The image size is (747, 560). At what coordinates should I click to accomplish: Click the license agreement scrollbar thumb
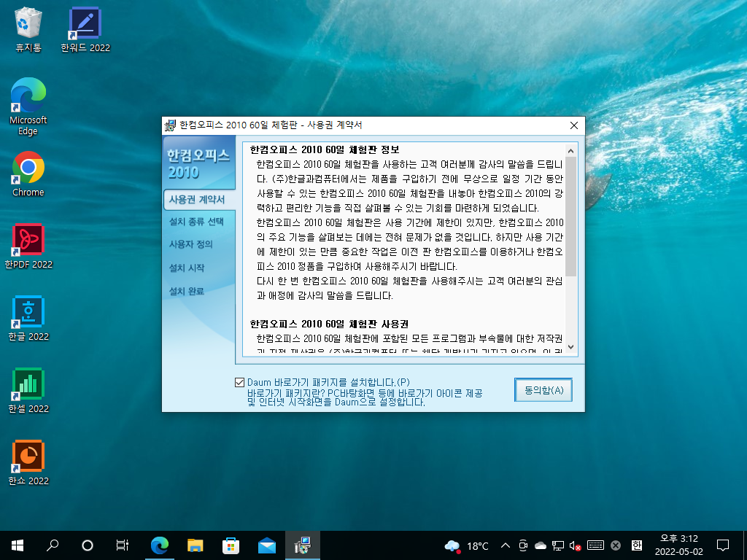point(570,217)
